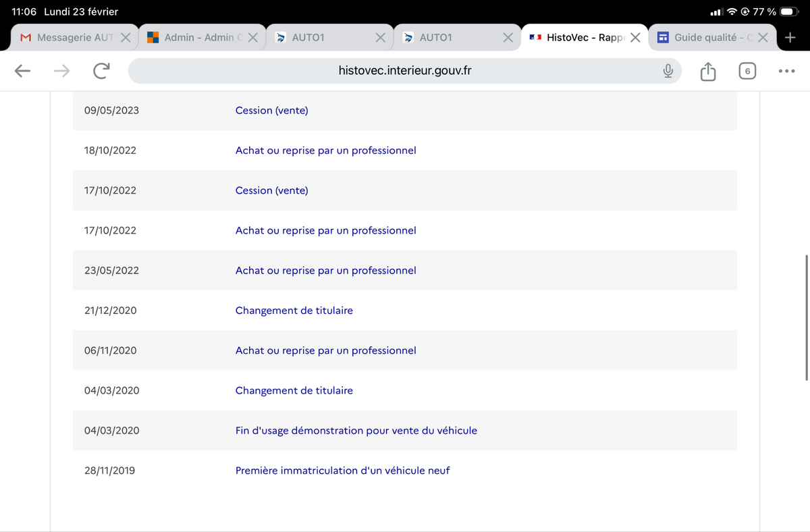Viewport: 810px width, 532px height.
Task: Focus the histovec.interieur.gouv.fr address field
Action: (405, 71)
